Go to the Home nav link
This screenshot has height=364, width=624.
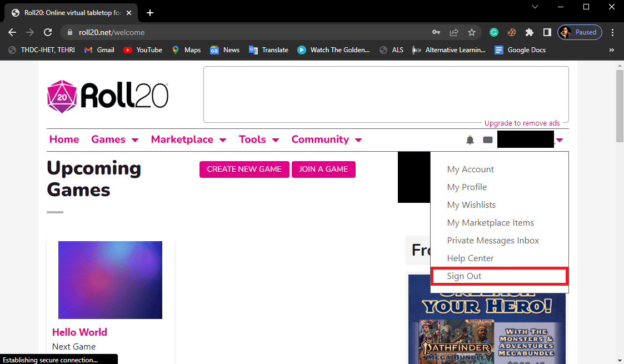[x=64, y=139]
